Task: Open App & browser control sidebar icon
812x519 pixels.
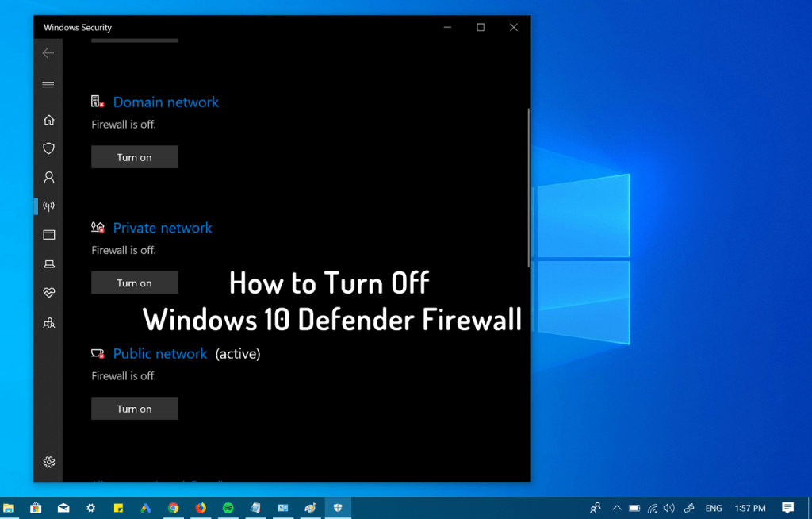Action: (48, 235)
